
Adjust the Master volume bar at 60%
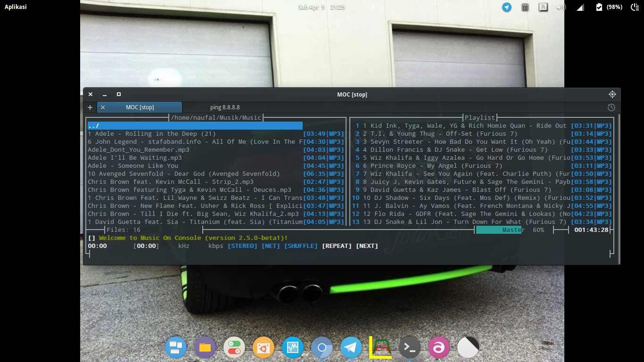click(514, 230)
